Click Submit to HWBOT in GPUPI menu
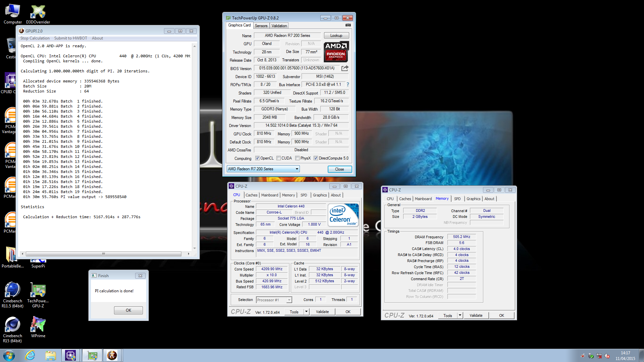The height and width of the screenshot is (362, 644). coord(70,38)
